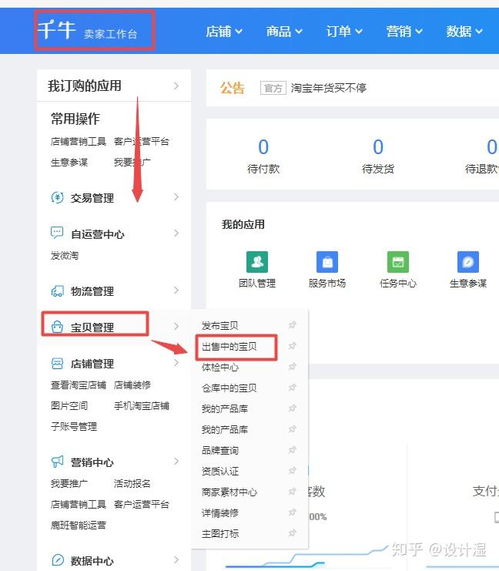Image resolution: width=499 pixels, height=571 pixels.
Task: Pin the 资质认证 menu entry
Action: click(292, 471)
